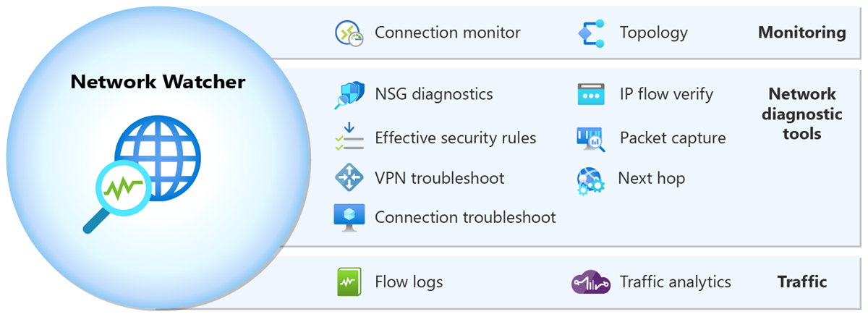
Task: Open the NSG diagnostics icon
Action: click(349, 95)
